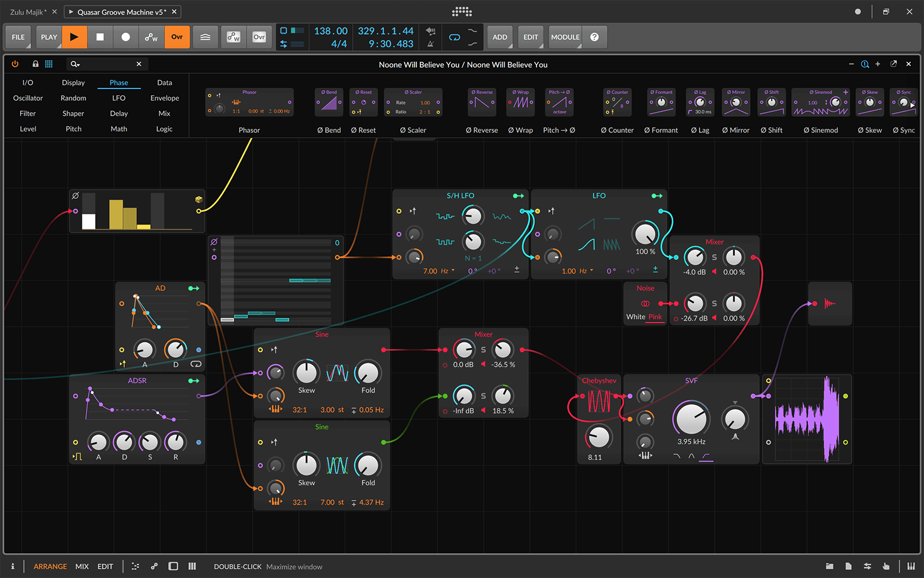The width and height of the screenshot is (924, 578).
Task: Click the SVF cutoff knob above 3.95 kHz
Action: [691, 418]
